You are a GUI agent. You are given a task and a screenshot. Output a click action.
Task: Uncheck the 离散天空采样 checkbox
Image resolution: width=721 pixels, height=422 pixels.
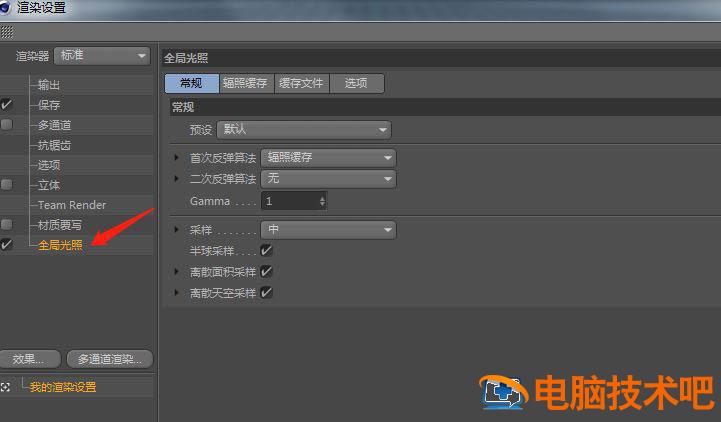click(266, 292)
